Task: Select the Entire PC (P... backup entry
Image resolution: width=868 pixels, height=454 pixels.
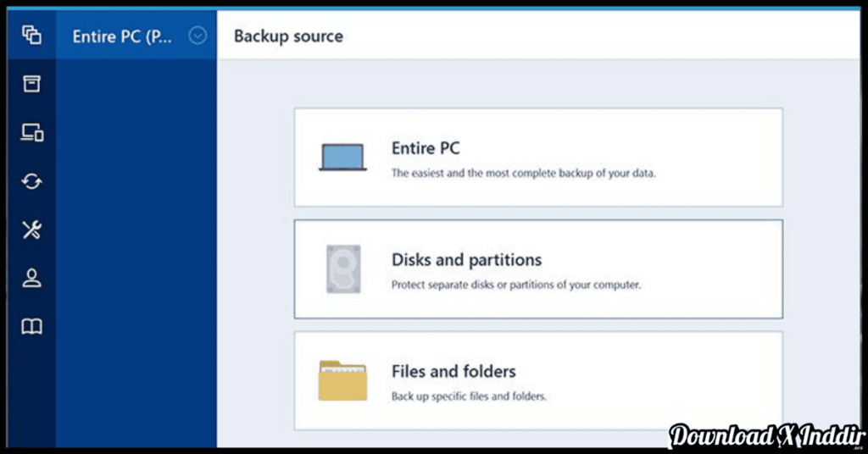Action: [x=136, y=36]
